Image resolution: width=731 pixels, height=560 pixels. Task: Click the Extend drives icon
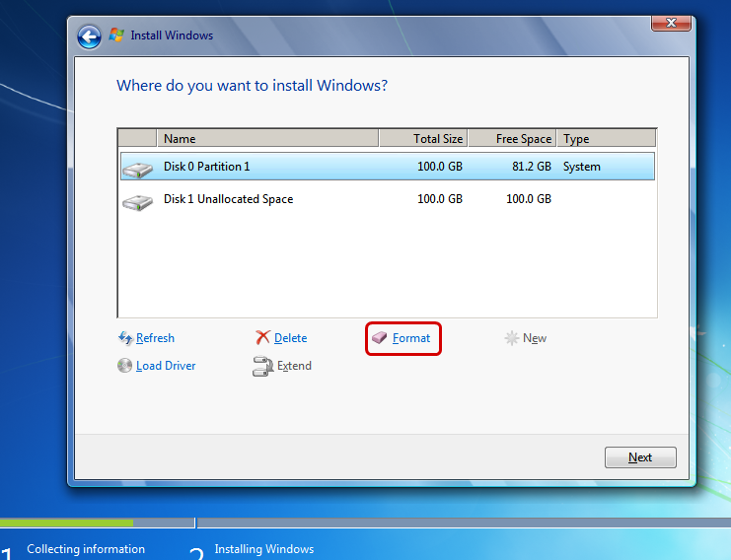(262, 366)
